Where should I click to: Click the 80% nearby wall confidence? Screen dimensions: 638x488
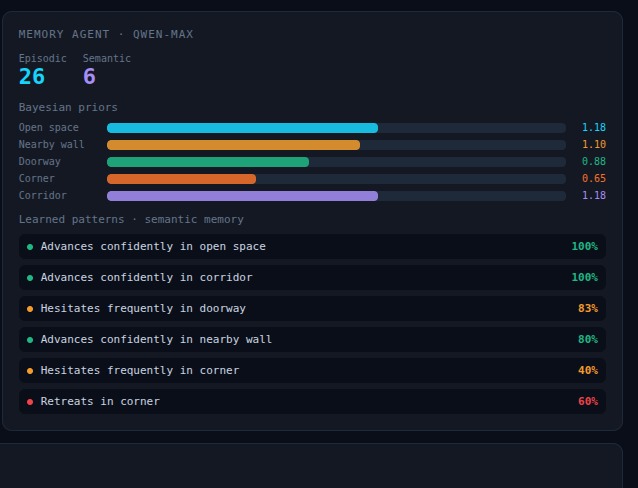coord(588,339)
